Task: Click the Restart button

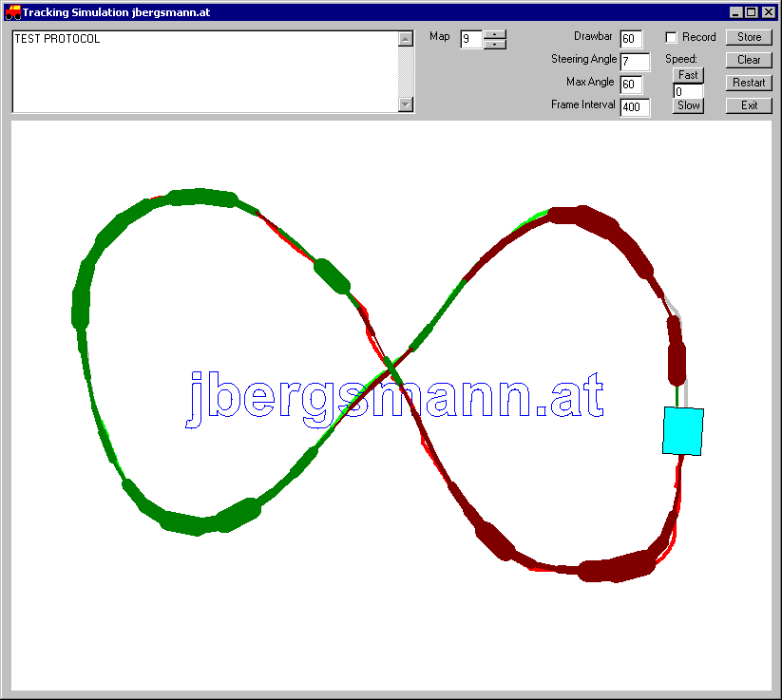Action: (x=749, y=83)
